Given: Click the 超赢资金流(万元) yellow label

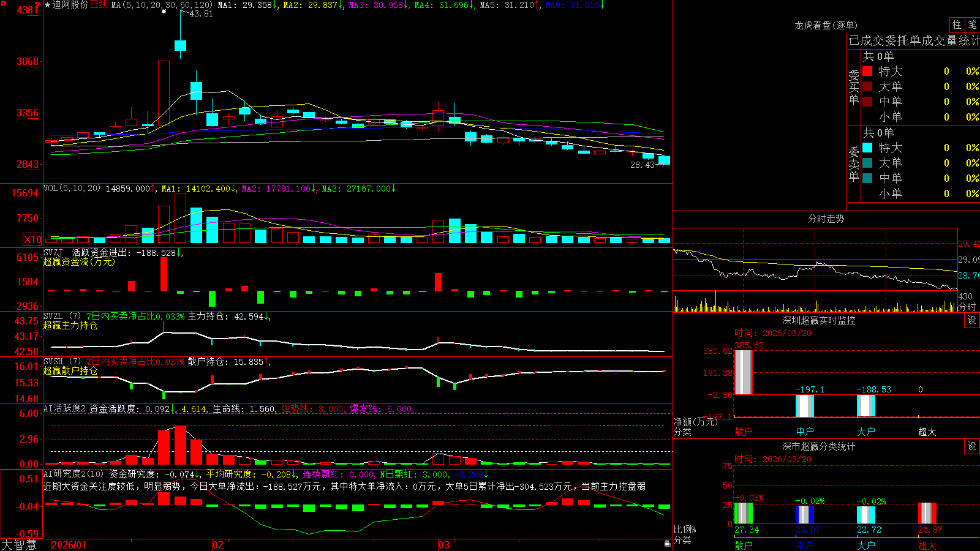Looking at the screenshot, I should tap(79, 261).
